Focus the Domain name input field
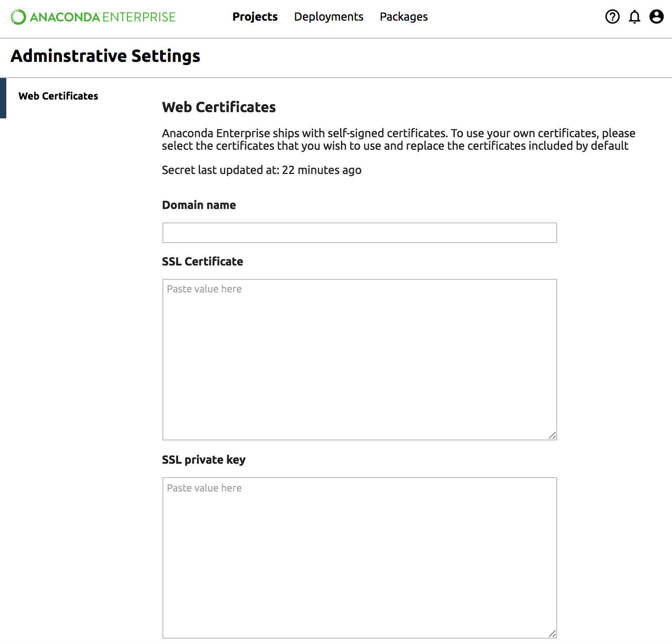 tap(359, 233)
